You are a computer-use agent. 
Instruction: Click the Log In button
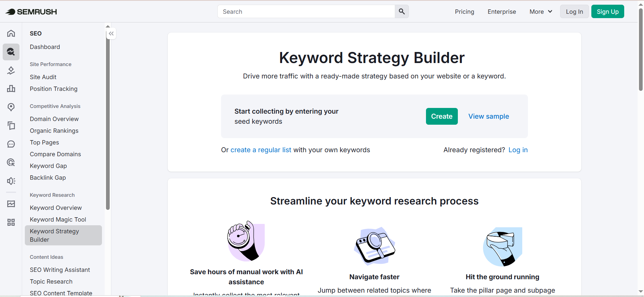(574, 12)
